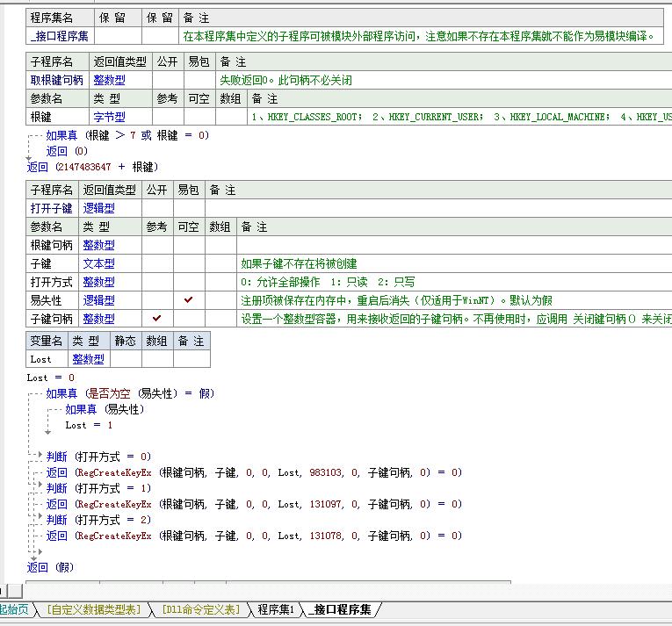Click the remark 如果子键不存在将被创建
The width and height of the screenshot is (672, 626).
coord(299,263)
